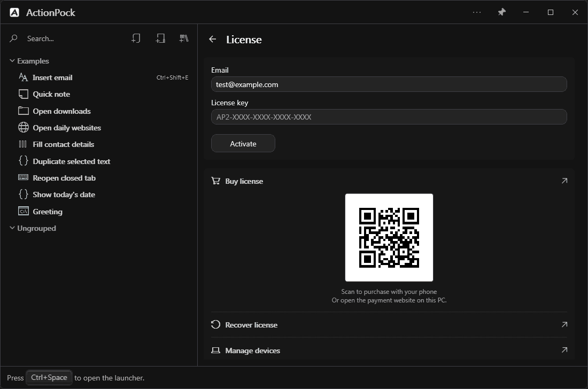Image resolution: width=588 pixels, height=389 pixels.
Task: Click the Email input field
Action: (389, 84)
